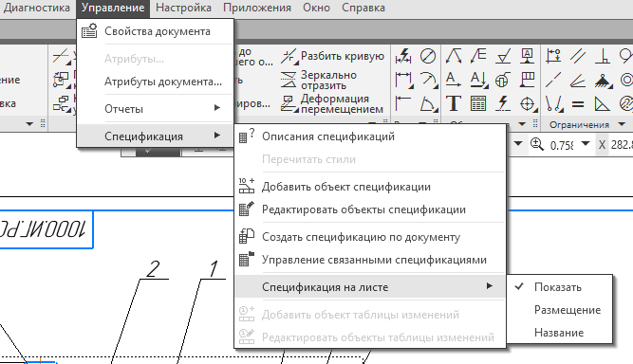This screenshot has width=633, height=364.
Task: Apply the angle bisector constraint icon
Action: pos(578,80)
